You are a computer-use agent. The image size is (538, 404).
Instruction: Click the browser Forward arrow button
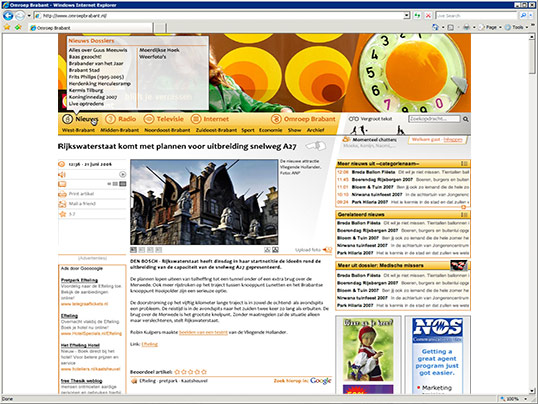coord(20,15)
